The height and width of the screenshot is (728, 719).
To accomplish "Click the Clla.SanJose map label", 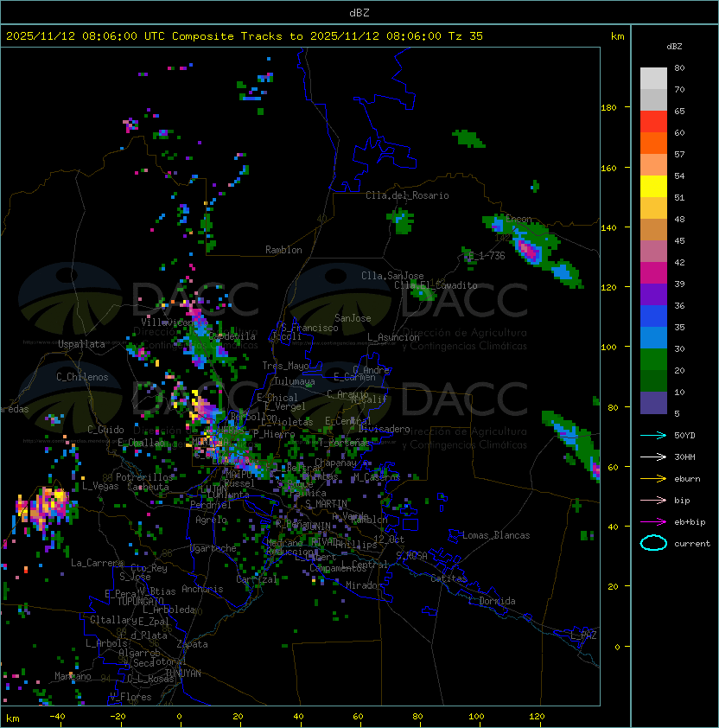I will (392, 276).
